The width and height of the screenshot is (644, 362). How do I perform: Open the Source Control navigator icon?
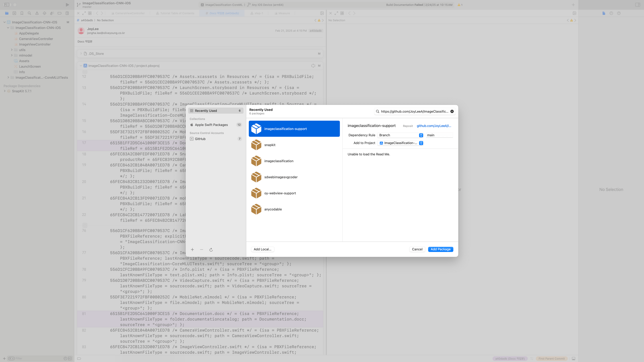pos(14,13)
